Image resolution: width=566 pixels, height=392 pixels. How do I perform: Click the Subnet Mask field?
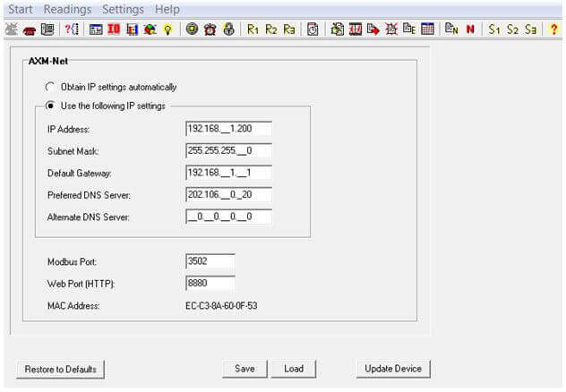coord(228,150)
